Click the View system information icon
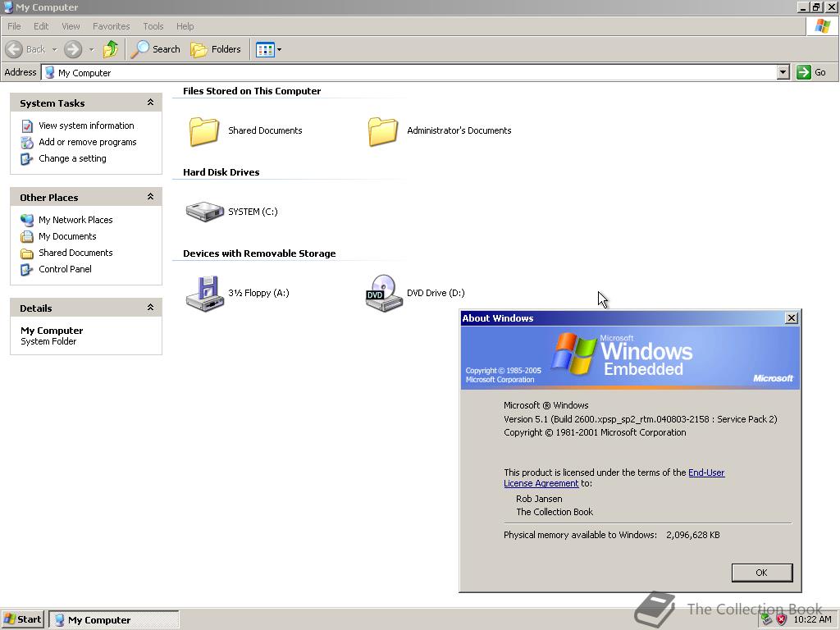 [x=27, y=126]
